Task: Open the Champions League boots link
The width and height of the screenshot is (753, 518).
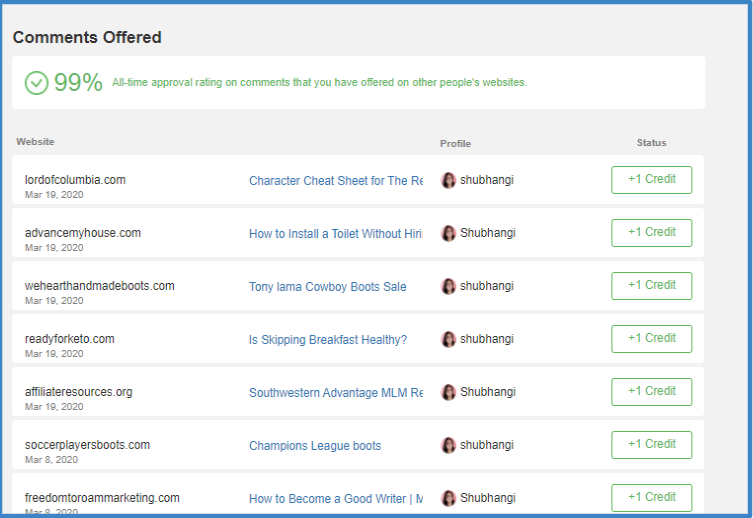Action: (x=315, y=446)
